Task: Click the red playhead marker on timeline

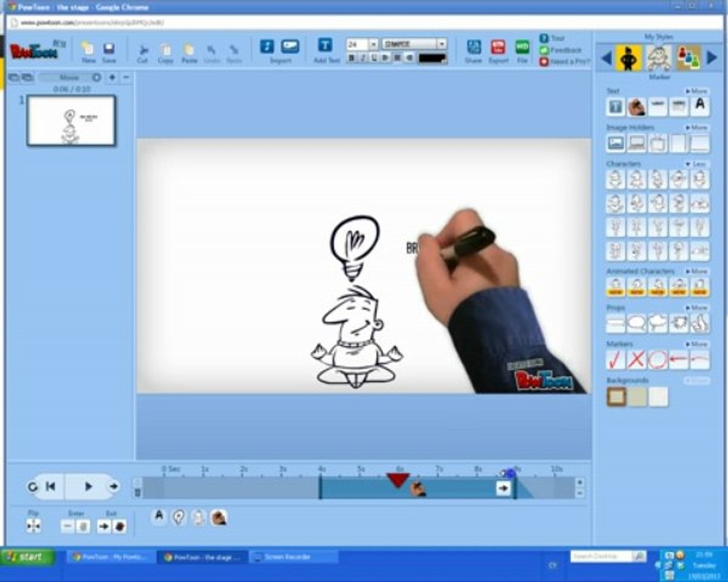Action: pos(398,480)
